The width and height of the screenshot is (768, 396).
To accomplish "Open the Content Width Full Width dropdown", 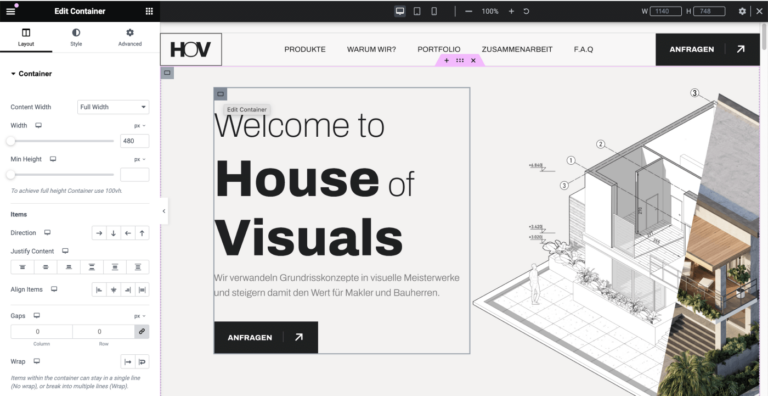I will pos(113,107).
